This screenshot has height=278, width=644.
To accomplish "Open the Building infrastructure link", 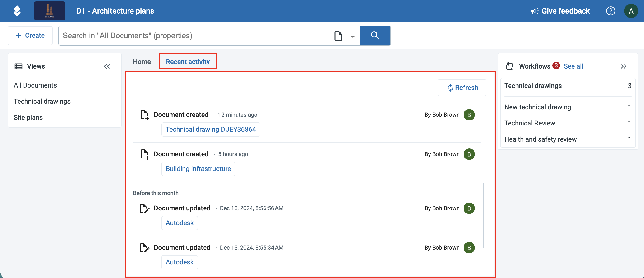I will [x=198, y=169].
